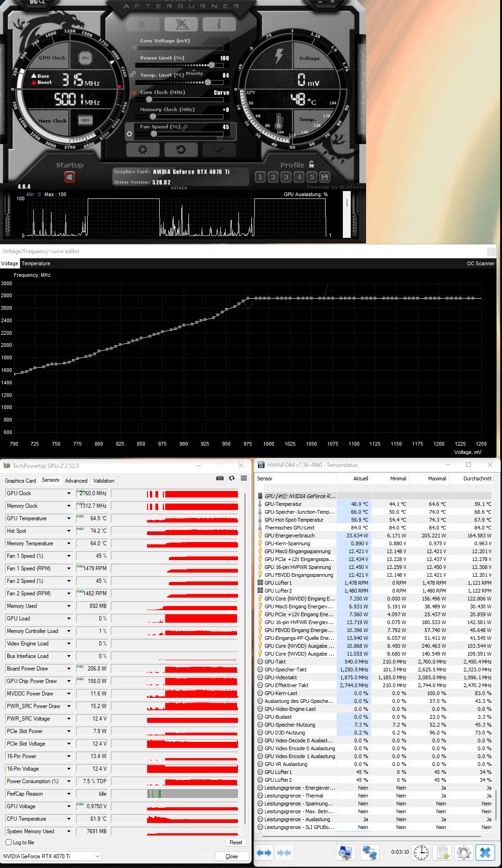Click the Temp. Limit slider handle
This screenshot has height=868, width=502.
point(208,83)
